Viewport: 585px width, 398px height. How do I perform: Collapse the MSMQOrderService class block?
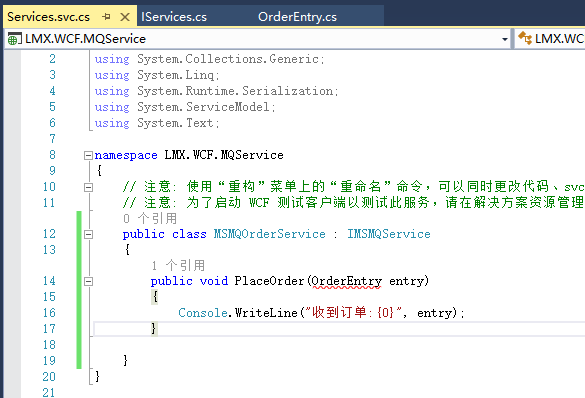pos(88,234)
